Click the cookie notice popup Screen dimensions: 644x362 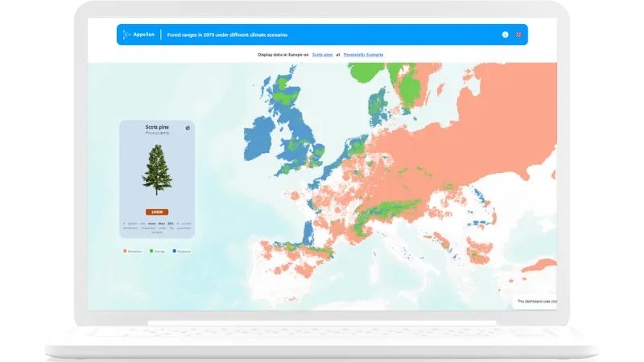pos(535,302)
